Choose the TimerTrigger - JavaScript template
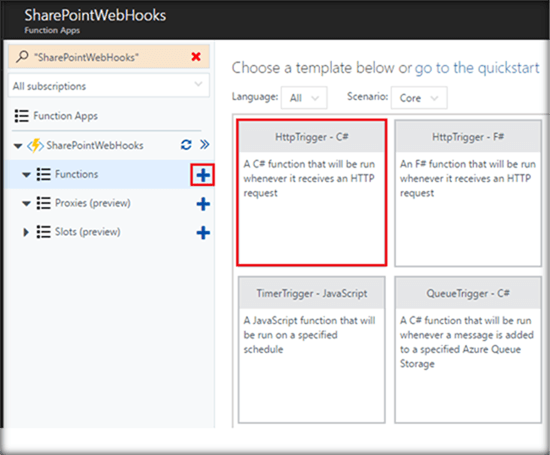This screenshot has height=455, width=550. pyautogui.click(x=311, y=350)
